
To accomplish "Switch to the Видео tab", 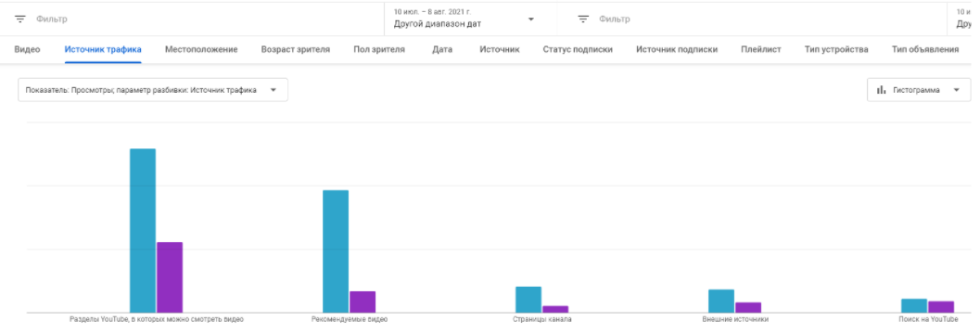I will pos(27,49).
